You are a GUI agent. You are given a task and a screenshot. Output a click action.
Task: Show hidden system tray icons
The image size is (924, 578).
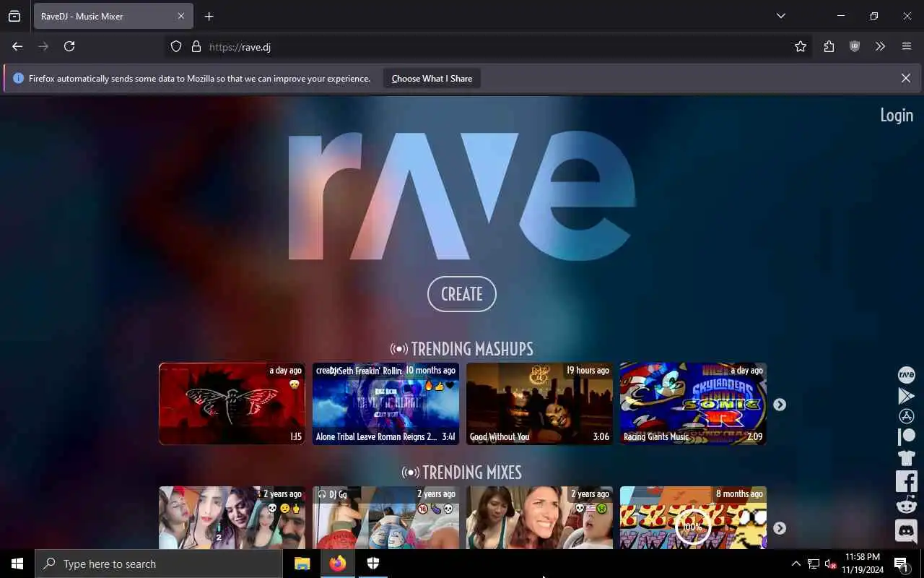(796, 564)
